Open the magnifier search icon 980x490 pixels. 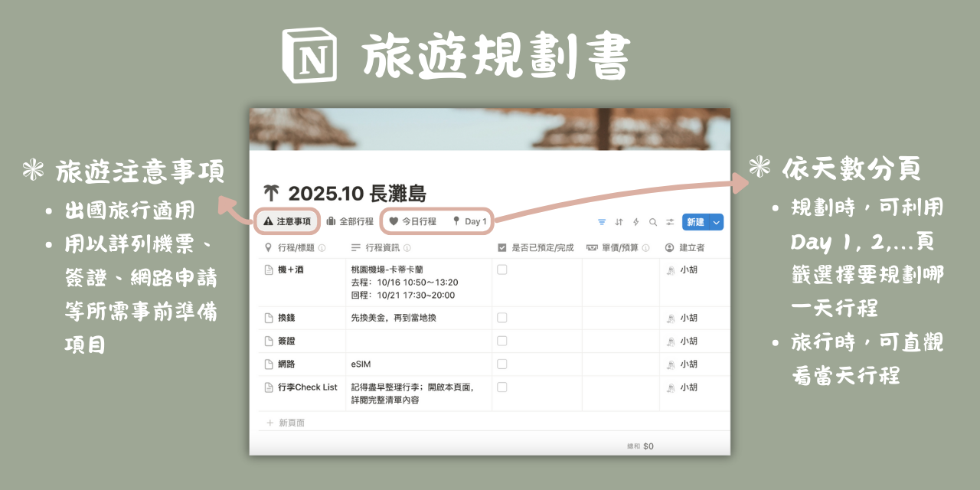pyautogui.click(x=653, y=222)
